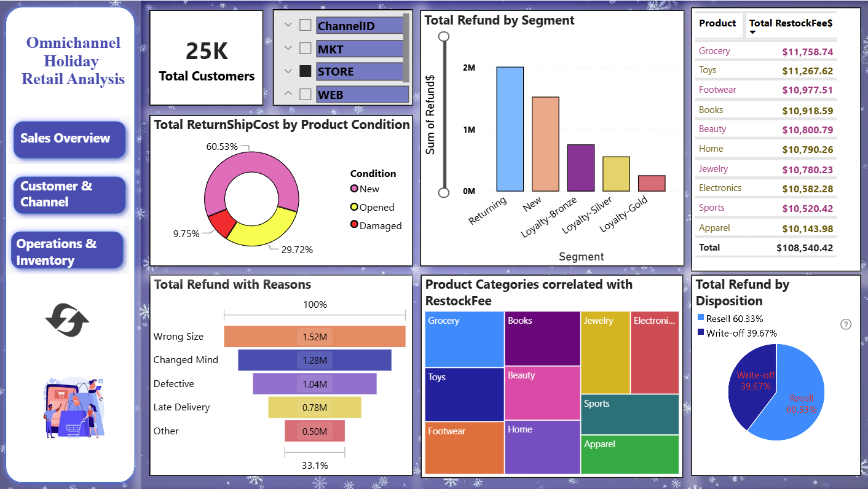Expand the MKT row chevron

click(288, 49)
